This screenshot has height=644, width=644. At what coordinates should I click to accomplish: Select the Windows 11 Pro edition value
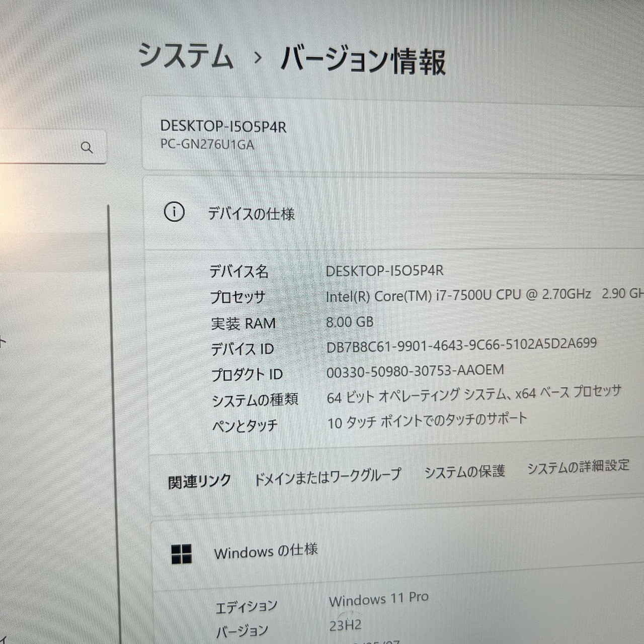[x=379, y=599]
